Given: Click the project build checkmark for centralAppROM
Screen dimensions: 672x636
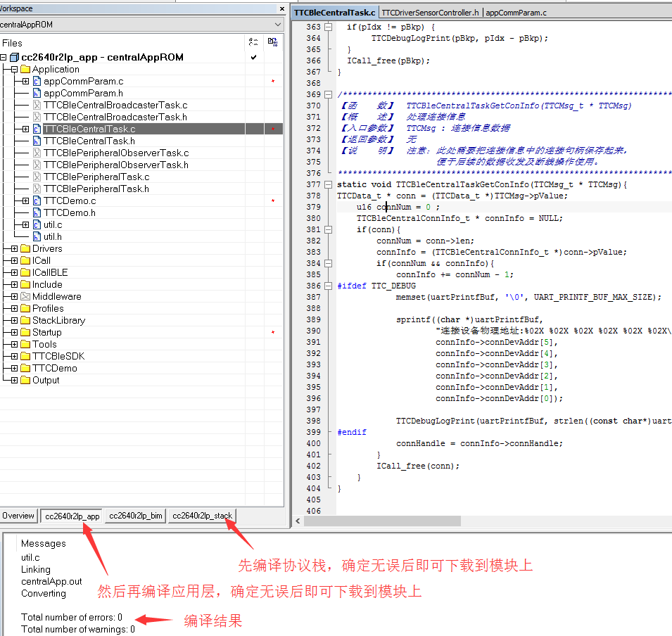Looking at the screenshot, I should coord(254,57).
